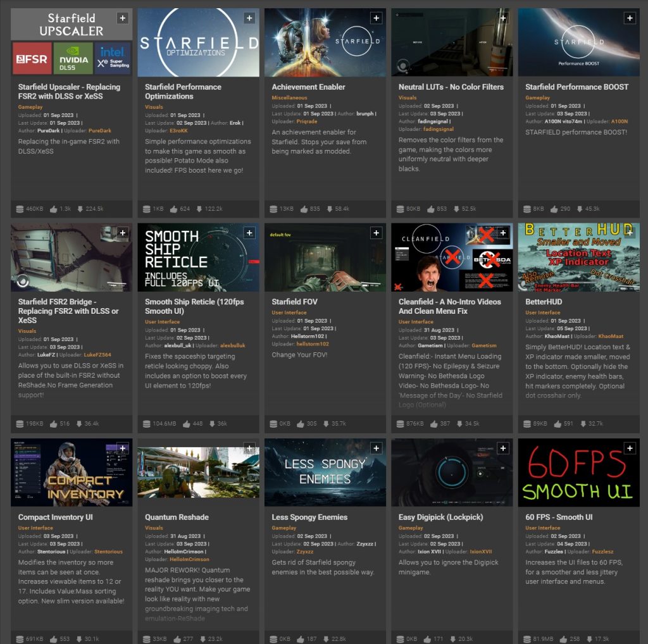Viewport: 648px width, 644px height.
Task: Open uploader KhaoMaat profile link
Action: [611, 337]
